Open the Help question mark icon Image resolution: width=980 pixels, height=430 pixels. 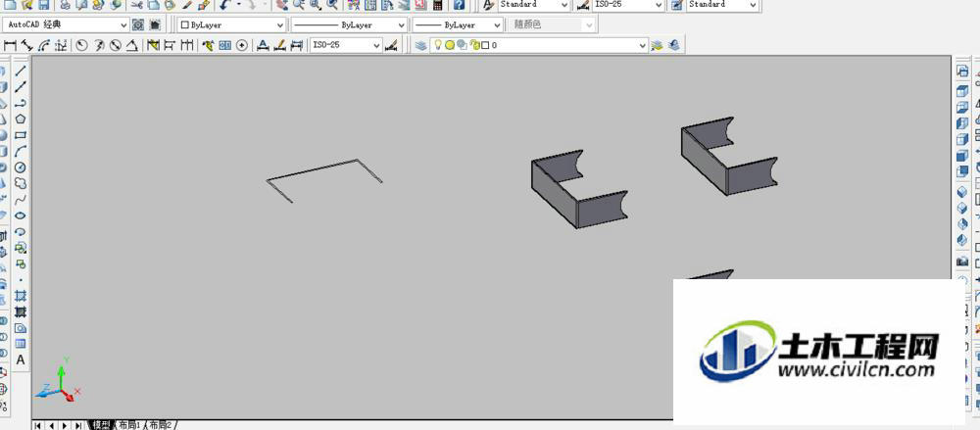pyautogui.click(x=460, y=5)
